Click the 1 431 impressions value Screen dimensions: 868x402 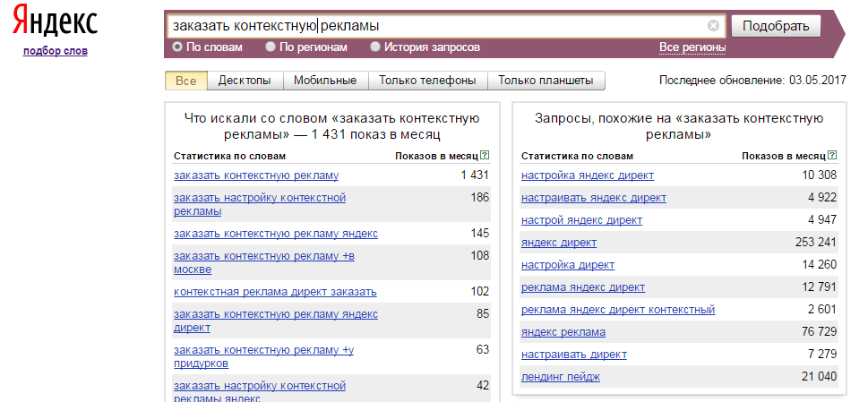(x=475, y=175)
